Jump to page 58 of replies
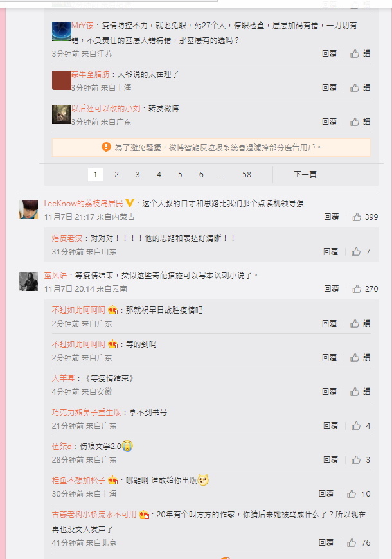The image size is (392, 559). (x=247, y=175)
